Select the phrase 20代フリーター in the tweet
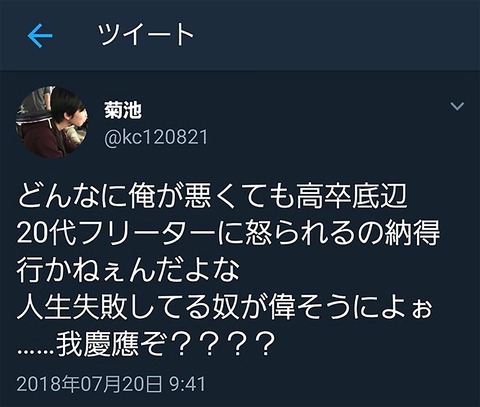Screen dimensions: 480x407 (x=116, y=232)
